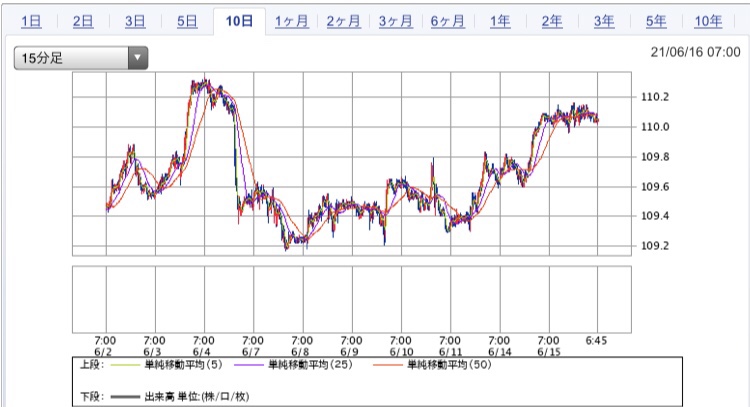
Task: Switch to the 2ヶ月 chart tab
Action: (343, 22)
